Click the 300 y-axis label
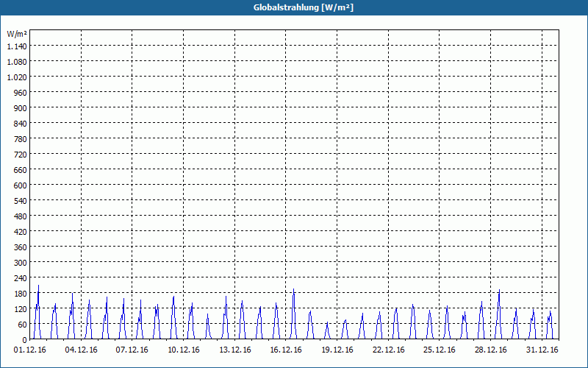Viewport: 588px width, 368px height. [21, 263]
